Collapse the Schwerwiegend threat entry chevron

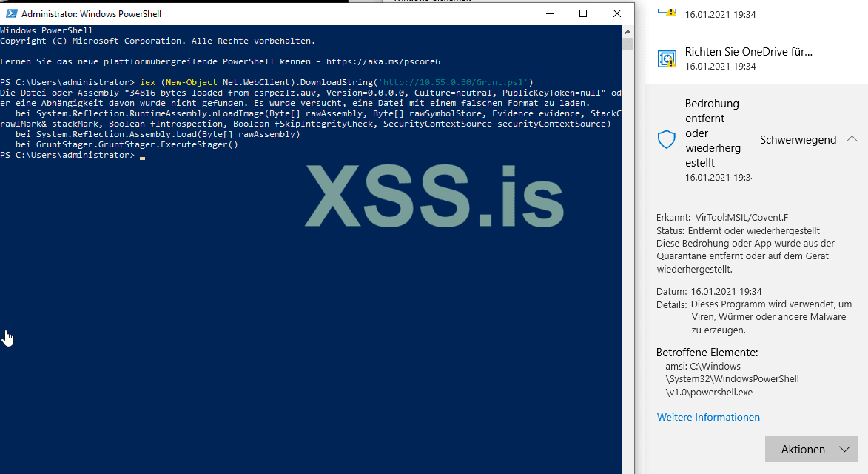coord(852,139)
